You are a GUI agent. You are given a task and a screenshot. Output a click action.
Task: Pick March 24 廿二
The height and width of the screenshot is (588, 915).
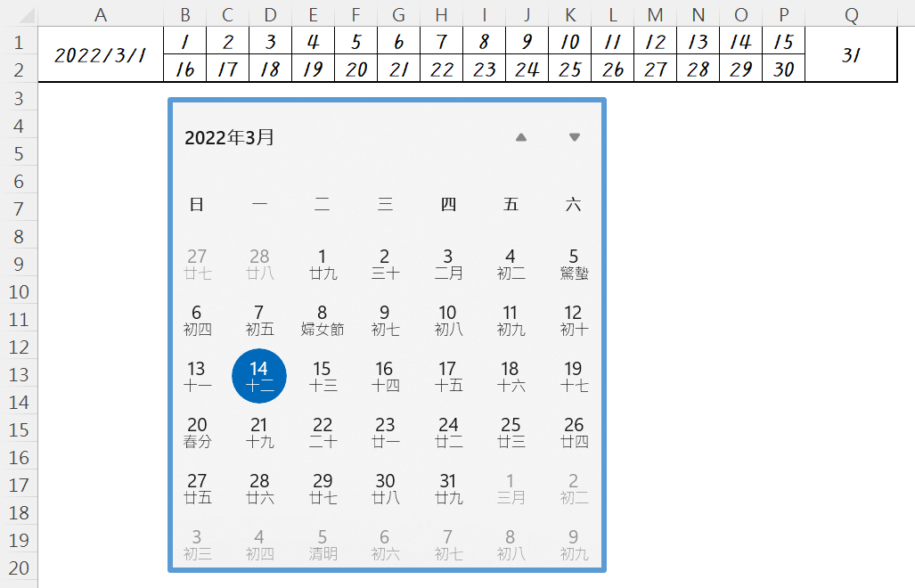pos(448,432)
